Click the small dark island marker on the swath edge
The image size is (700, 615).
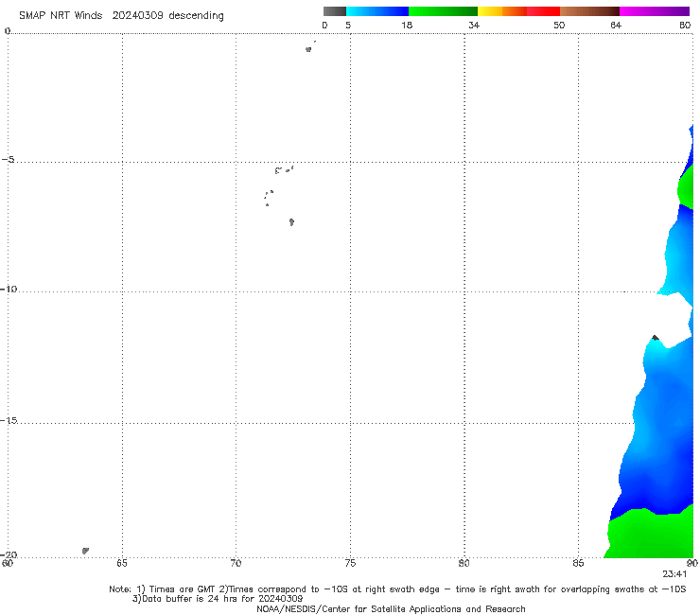(x=655, y=338)
